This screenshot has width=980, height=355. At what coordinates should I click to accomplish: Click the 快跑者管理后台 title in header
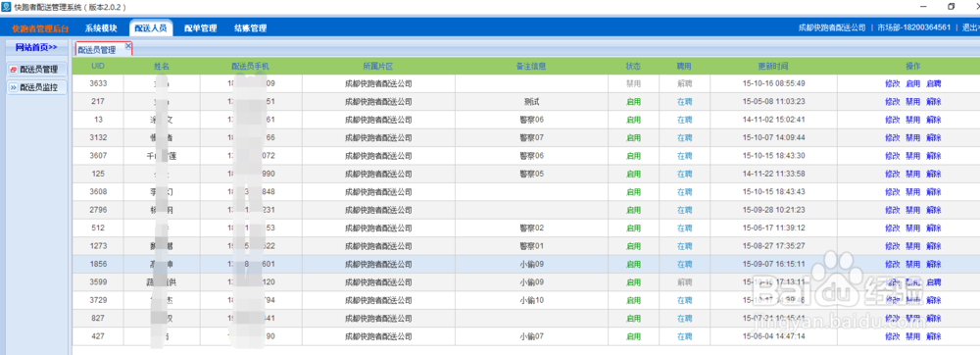click(40, 28)
